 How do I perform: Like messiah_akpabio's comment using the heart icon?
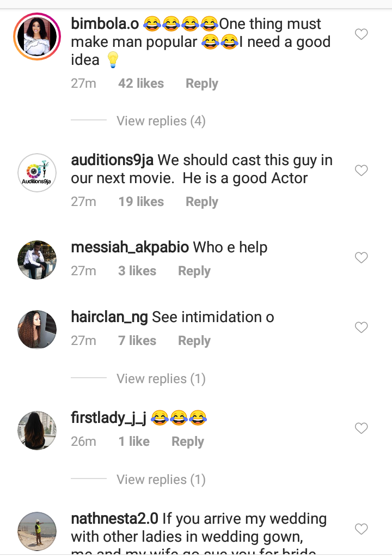[x=362, y=257]
